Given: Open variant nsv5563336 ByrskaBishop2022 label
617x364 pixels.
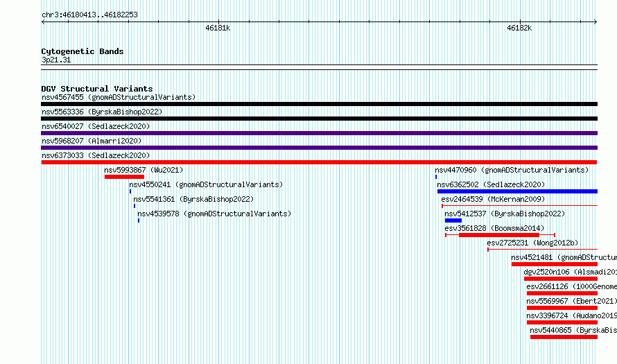Looking at the screenshot, I should point(102,112).
